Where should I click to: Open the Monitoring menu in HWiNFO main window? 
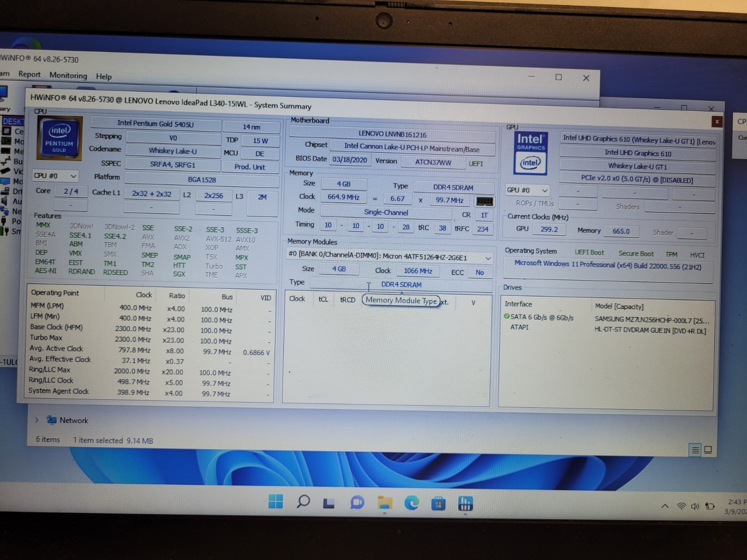coord(68,75)
